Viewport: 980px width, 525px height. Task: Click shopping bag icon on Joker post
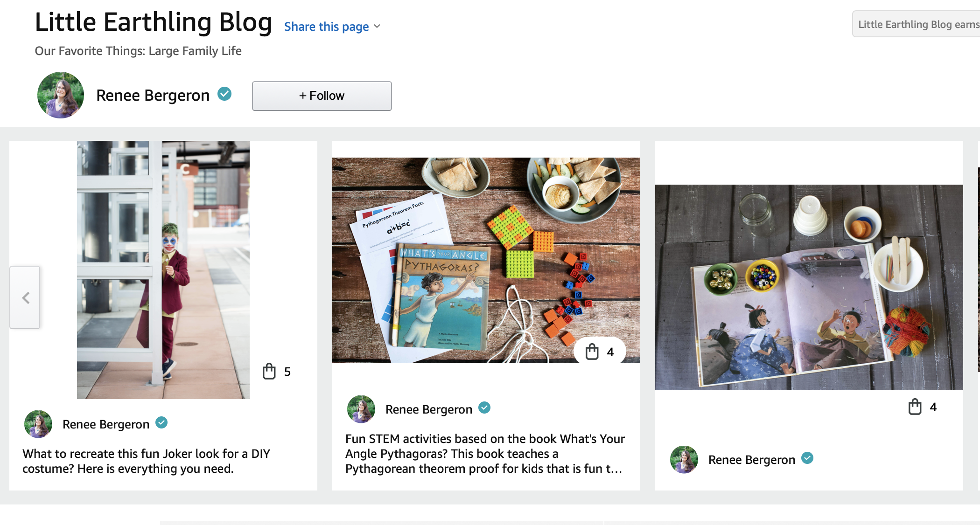click(x=269, y=372)
